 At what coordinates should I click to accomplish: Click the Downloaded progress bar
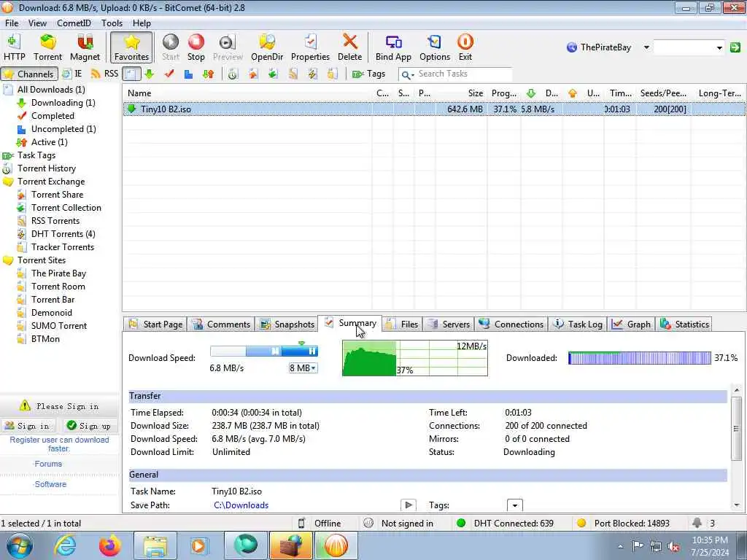coord(639,358)
